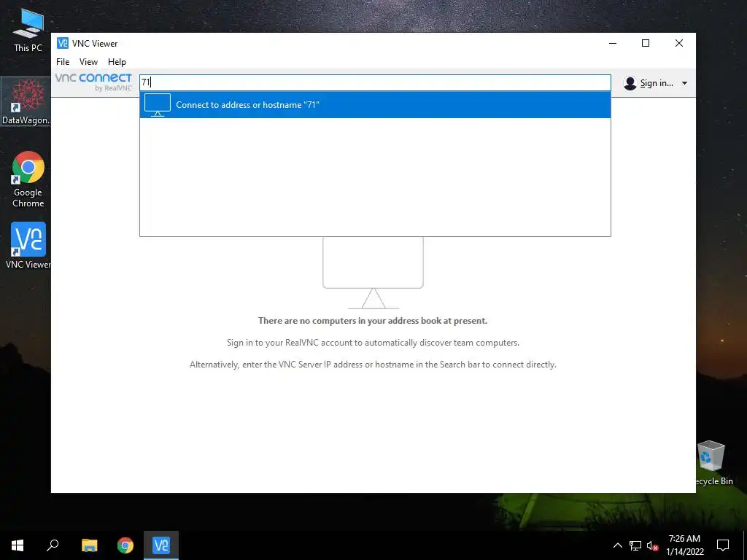Select the DataWagon desktop shortcut
The height and width of the screenshot is (560, 747).
[26, 101]
